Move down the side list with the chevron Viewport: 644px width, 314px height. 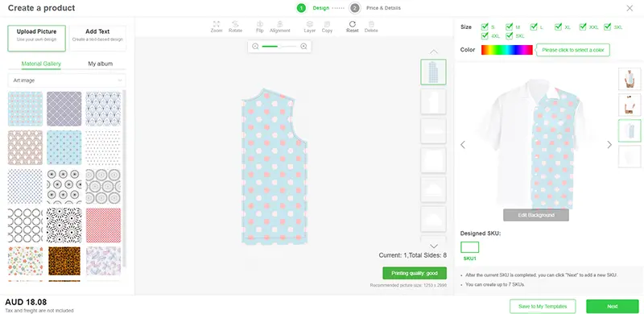click(x=434, y=246)
